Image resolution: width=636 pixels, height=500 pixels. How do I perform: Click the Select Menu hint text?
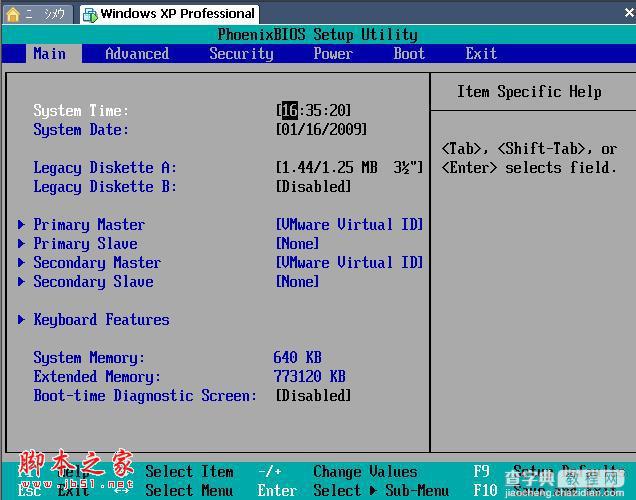coord(189,491)
